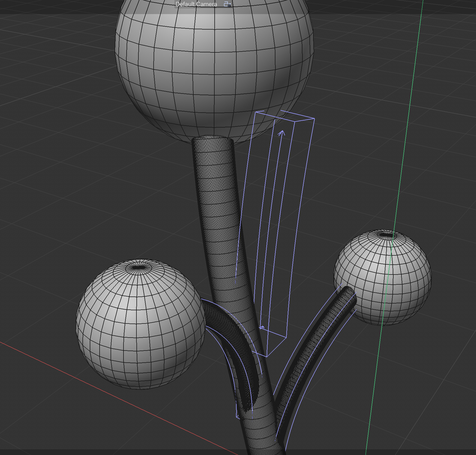Select the sphere on the left branch
This screenshot has height=455, width=476.
click(141, 324)
